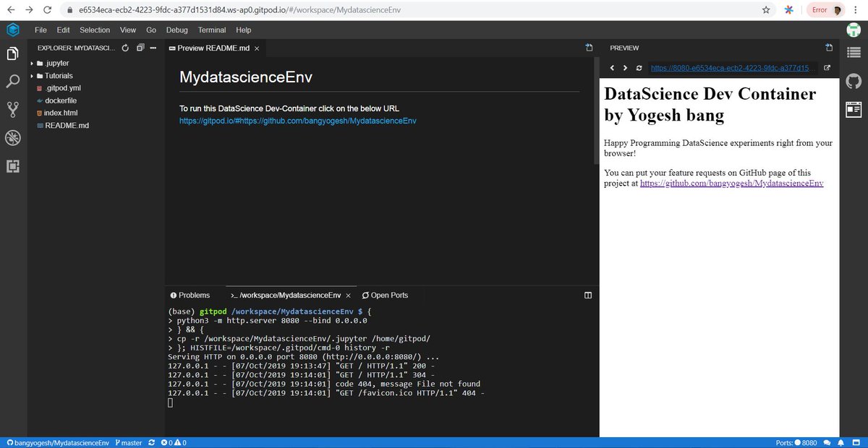This screenshot has height=448, width=868.
Task: Switch to the Problems tab
Action: click(190, 296)
